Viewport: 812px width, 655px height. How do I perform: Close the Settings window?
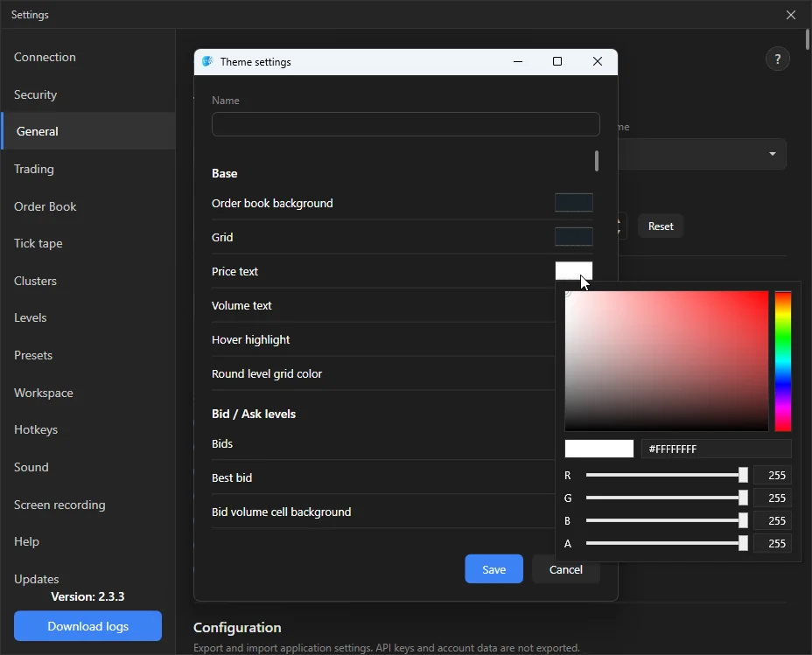pos(791,15)
